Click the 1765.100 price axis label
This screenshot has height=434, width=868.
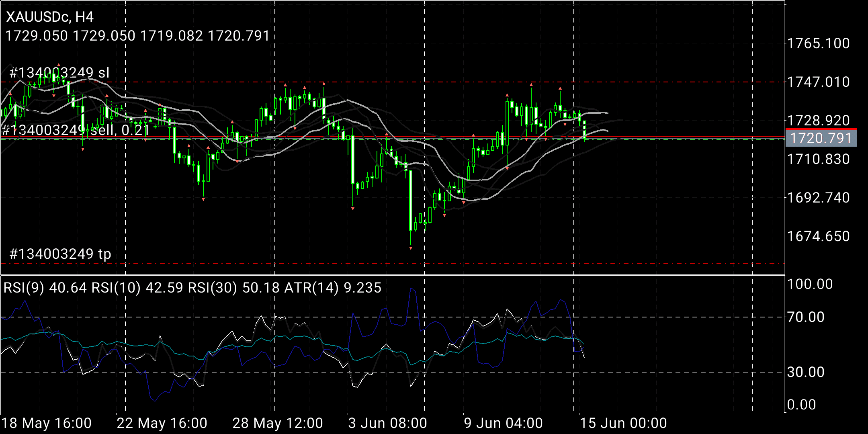click(818, 43)
